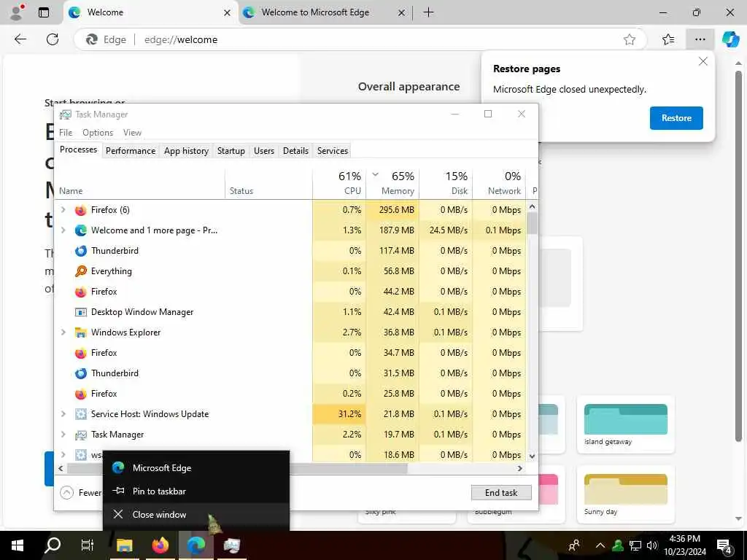
Task: Open a new Edge tab with plus
Action: pos(428,12)
